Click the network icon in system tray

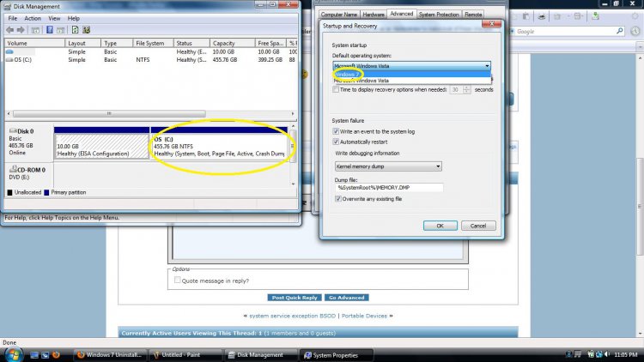pyautogui.click(x=599, y=354)
